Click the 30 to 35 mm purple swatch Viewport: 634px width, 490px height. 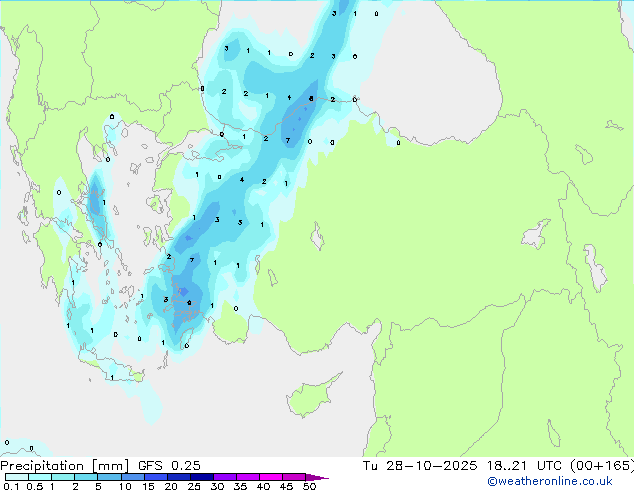click(x=224, y=477)
